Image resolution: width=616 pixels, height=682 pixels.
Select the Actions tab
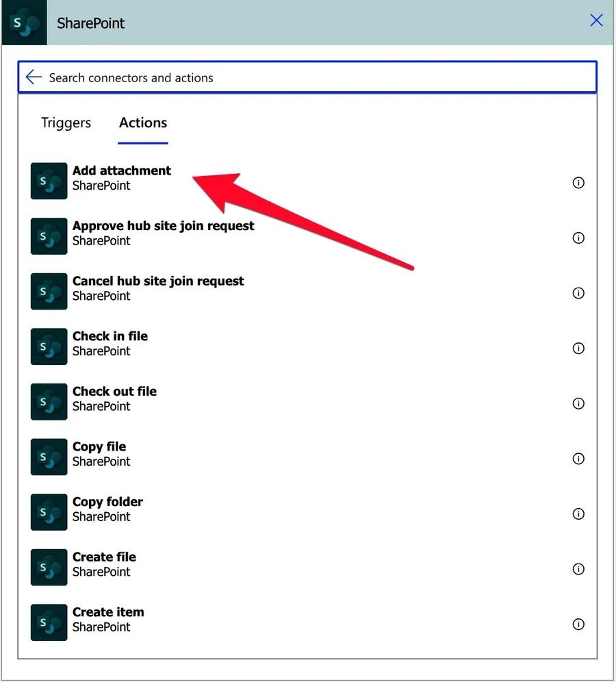[143, 123]
